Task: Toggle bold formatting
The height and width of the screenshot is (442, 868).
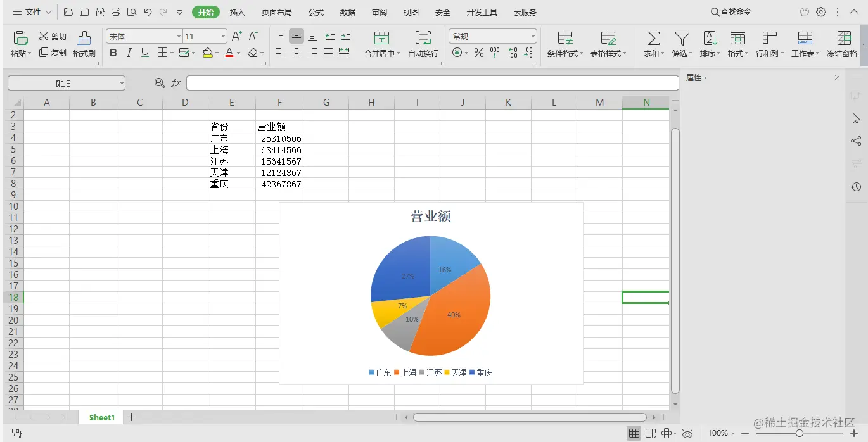Action: pos(113,53)
